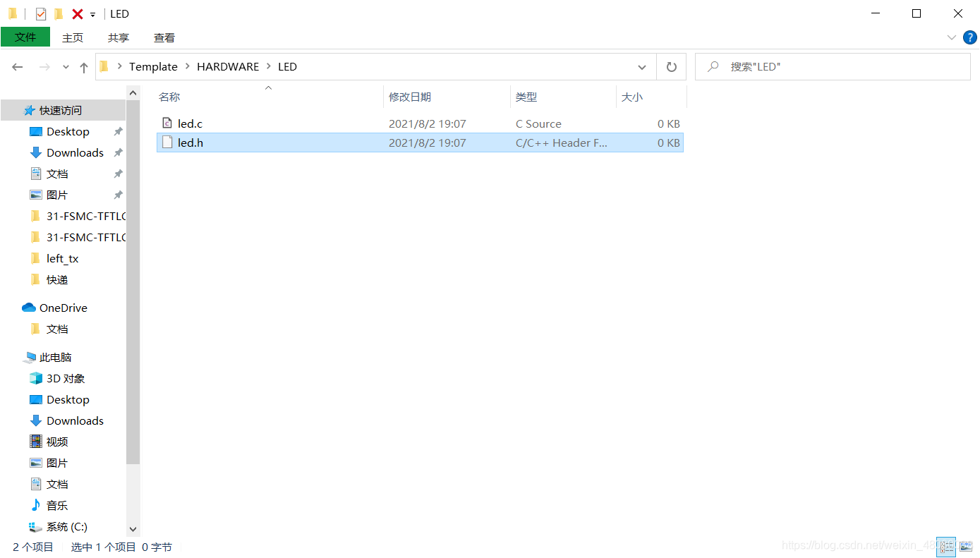Viewport: 980px width, 558px height.
Task: Sort by the 大小 column header
Action: (x=632, y=97)
